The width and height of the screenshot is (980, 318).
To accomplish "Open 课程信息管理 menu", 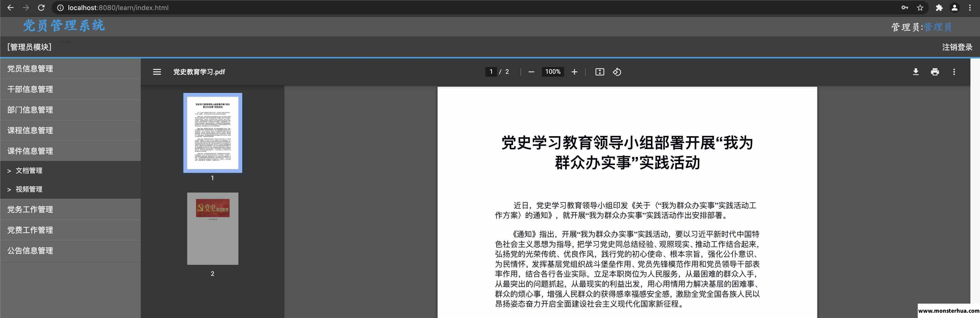I will (70, 130).
